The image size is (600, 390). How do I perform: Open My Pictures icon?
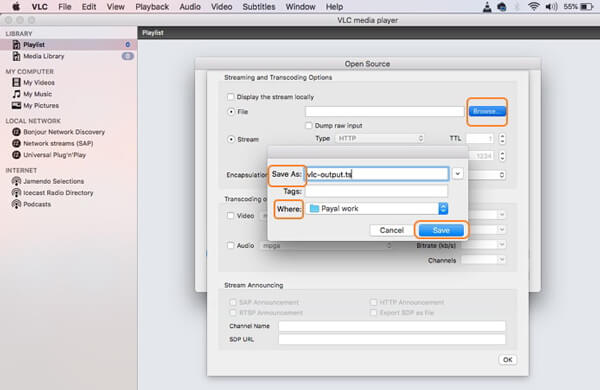click(16, 105)
